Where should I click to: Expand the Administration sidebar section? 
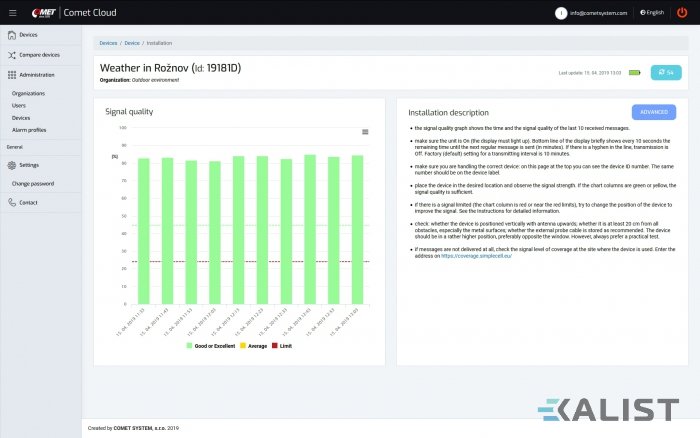pos(36,75)
